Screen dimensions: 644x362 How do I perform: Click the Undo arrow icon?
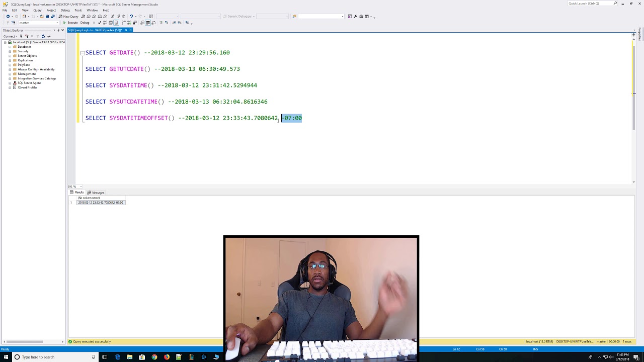(131, 17)
